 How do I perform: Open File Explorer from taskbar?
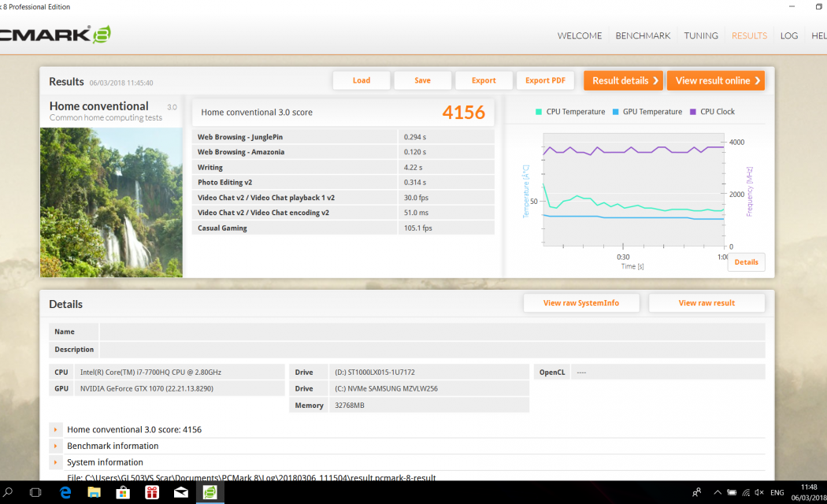pyautogui.click(x=94, y=492)
